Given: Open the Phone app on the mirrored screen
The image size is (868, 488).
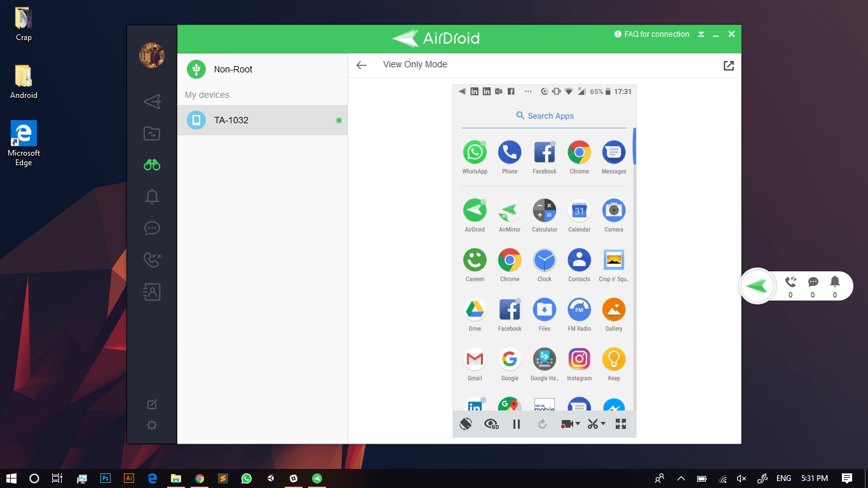Looking at the screenshot, I should pyautogui.click(x=510, y=157).
